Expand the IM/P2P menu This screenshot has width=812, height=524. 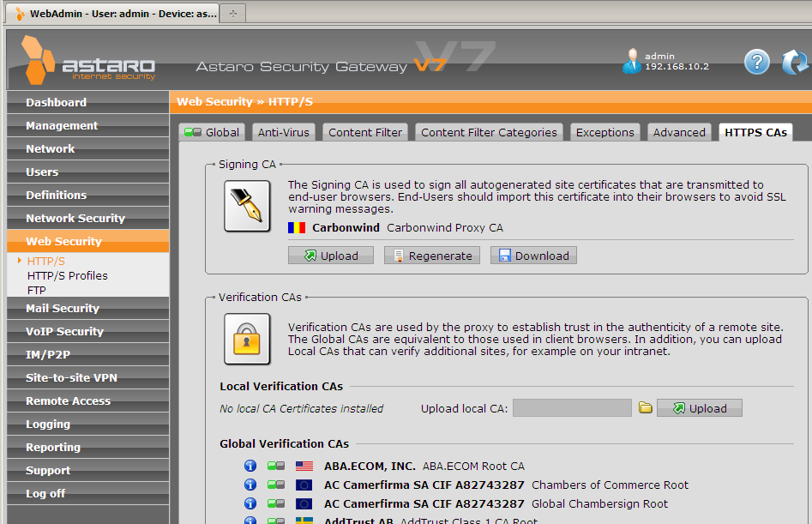88,355
